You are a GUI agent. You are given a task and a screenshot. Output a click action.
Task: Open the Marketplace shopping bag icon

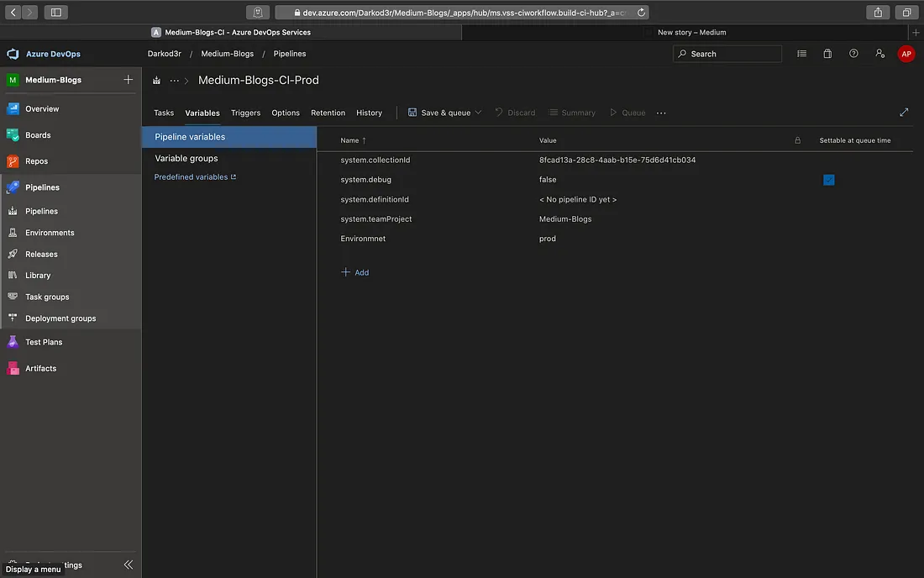(x=827, y=54)
